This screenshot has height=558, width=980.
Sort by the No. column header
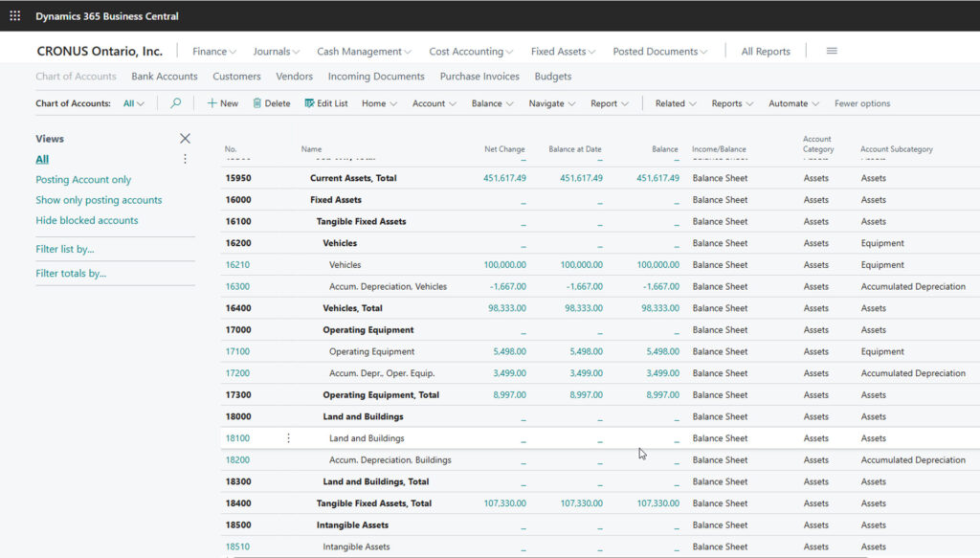[x=231, y=148]
